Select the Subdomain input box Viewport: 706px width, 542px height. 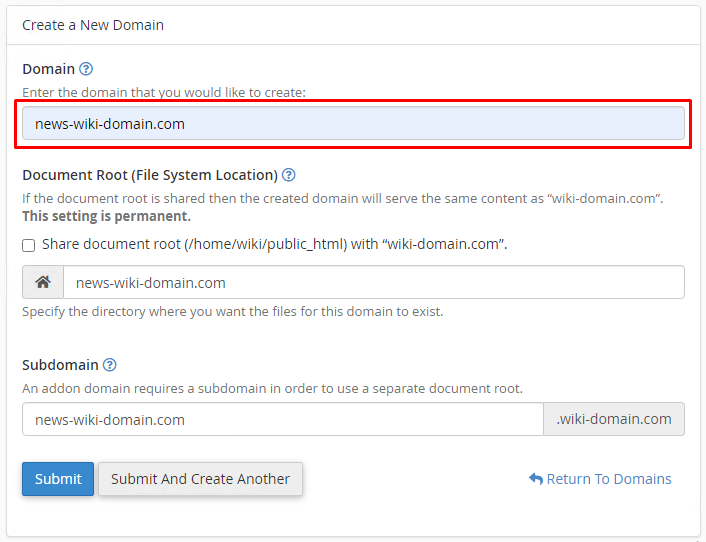[282, 420]
